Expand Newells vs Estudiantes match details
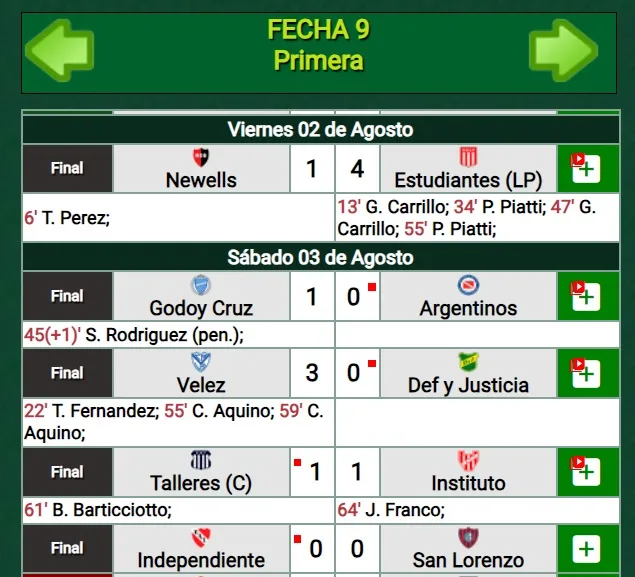 point(586,168)
